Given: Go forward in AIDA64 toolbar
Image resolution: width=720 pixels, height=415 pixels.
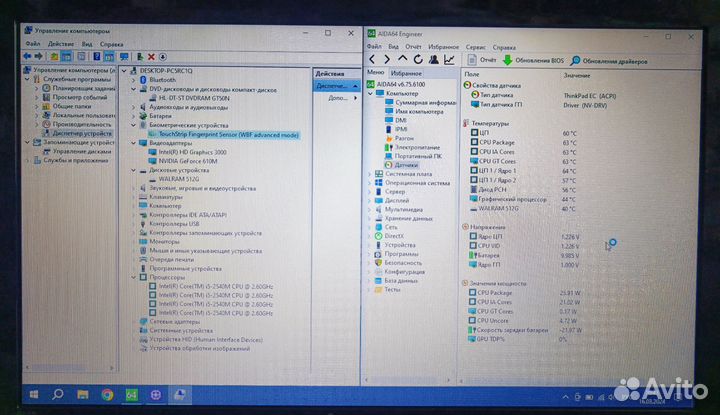Looking at the screenshot, I should click(x=387, y=60).
